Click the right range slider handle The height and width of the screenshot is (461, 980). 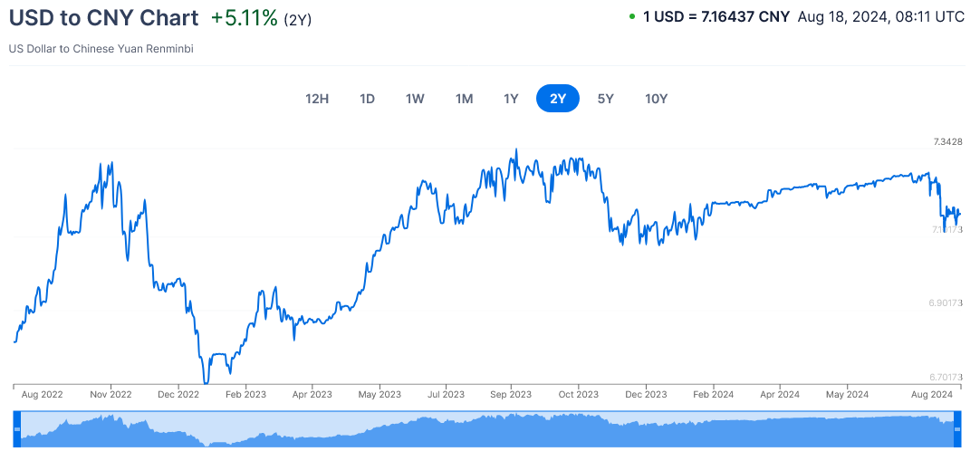click(957, 428)
